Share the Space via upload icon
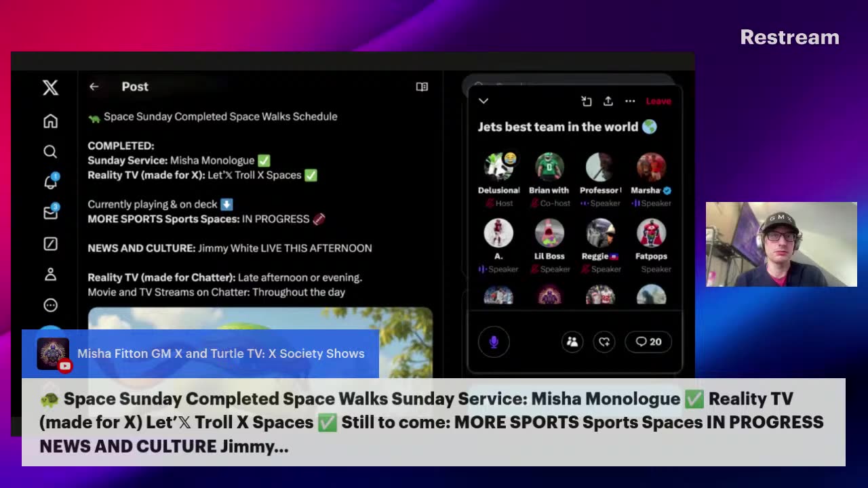The image size is (868, 488). 608,101
